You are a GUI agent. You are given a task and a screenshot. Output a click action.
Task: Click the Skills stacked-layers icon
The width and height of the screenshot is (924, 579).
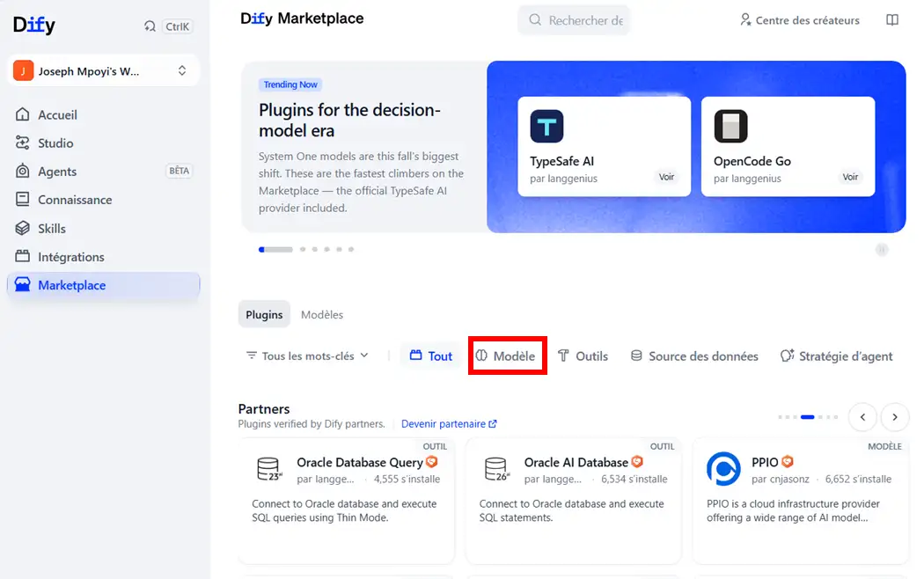point(22,228)
